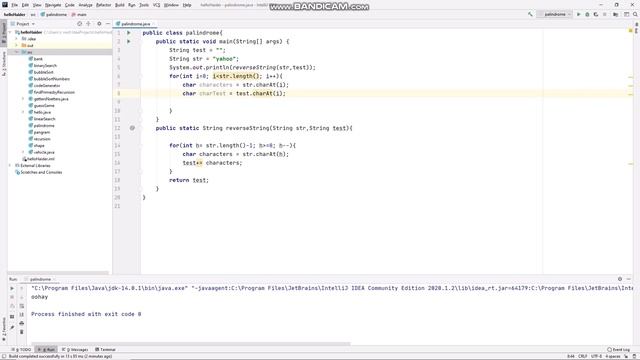640x360 pixels.
Task: Pin the Run tab with pin icon
Action: (x=12, y=327)
